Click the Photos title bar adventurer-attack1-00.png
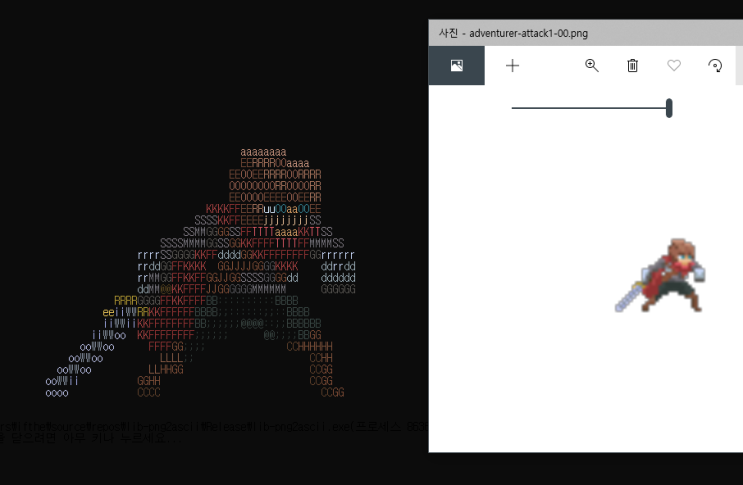The height and width of the screenshot is (485, 743). click(x=513, y=33)
